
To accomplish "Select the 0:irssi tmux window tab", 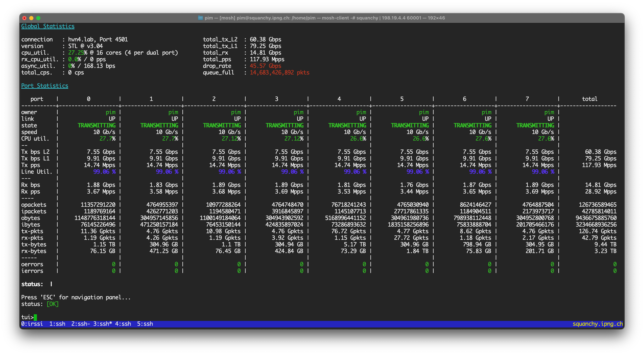I will [32, 324].
